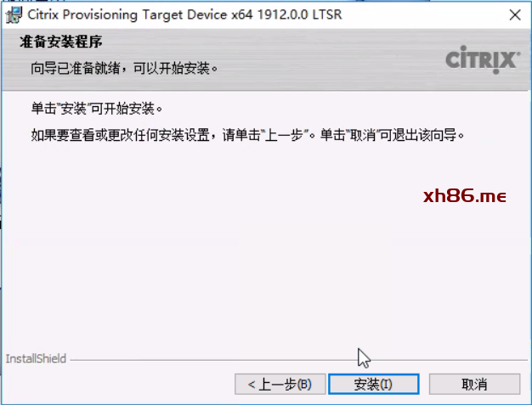This screenshot has width=532, height=405.
Task: Click the Citrix logo in header
Action: 483,59
